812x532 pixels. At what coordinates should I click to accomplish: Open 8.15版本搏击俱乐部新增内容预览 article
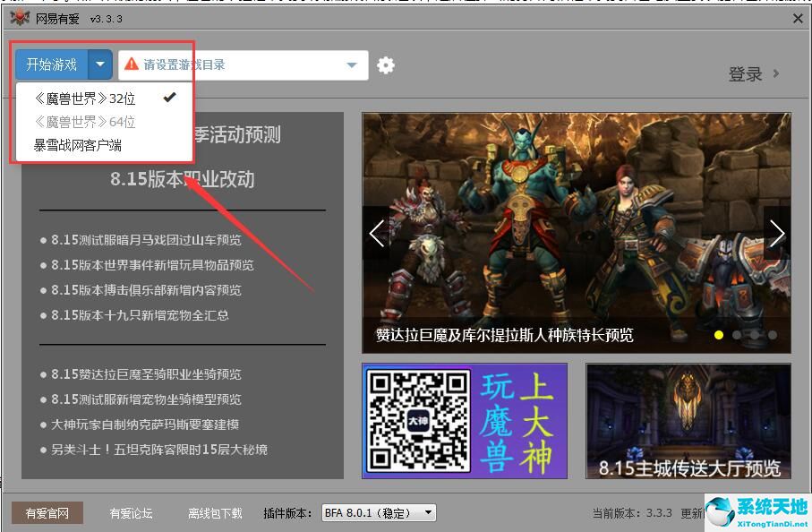(146, 289)
